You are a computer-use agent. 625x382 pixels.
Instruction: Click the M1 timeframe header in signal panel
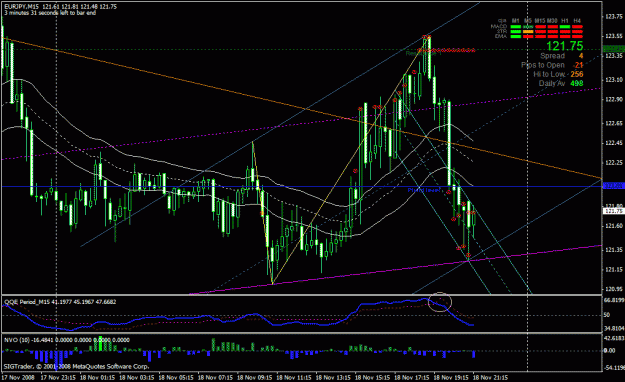[515, 21]
